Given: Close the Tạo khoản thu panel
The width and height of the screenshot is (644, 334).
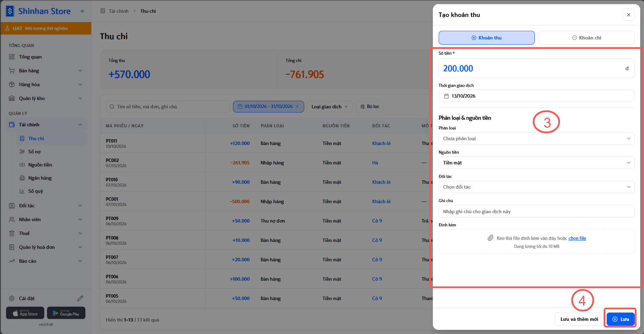Looking at the screenshot, I should tap(628, 15).
